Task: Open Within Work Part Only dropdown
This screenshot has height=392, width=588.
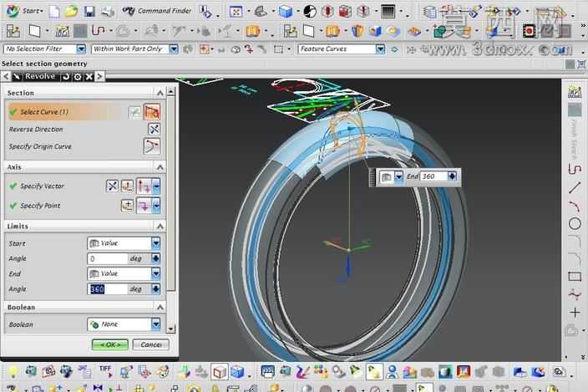Action: click(173, 48)
